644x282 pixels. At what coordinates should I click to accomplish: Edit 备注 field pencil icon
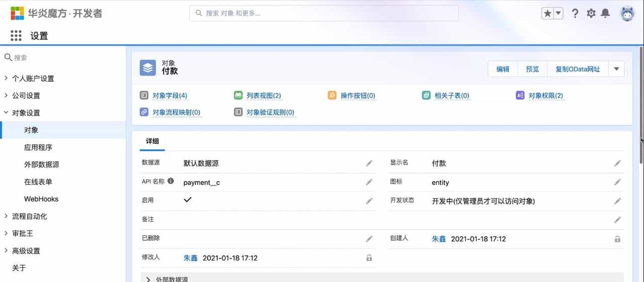tap(617, 220)
